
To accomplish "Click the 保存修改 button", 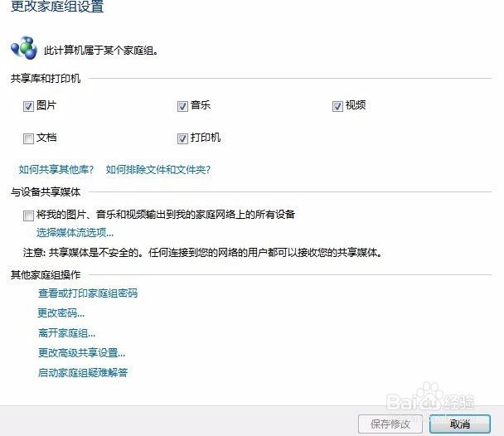I will click(390, 424).
